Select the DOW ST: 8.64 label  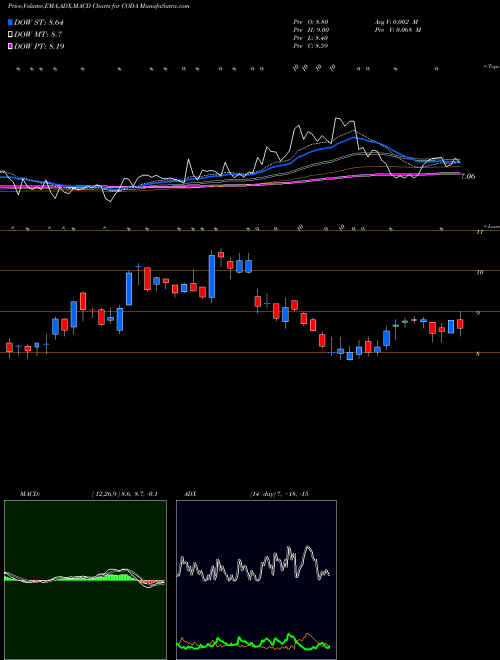38,22
